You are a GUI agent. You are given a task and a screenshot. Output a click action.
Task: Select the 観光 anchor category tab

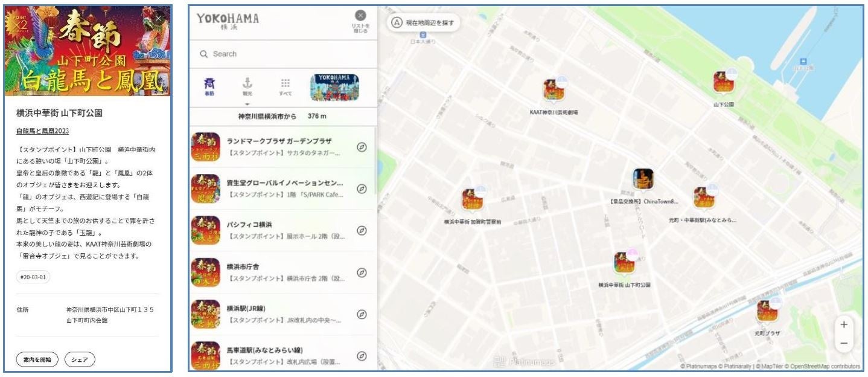click(247, 88)
